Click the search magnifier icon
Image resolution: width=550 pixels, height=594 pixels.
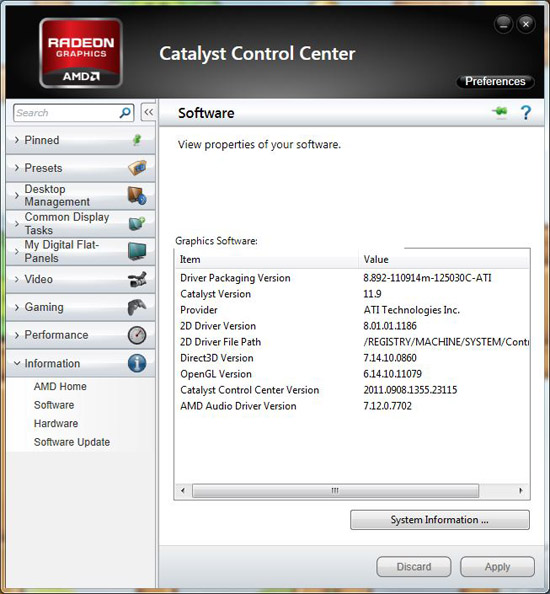[x=125, y=113]
